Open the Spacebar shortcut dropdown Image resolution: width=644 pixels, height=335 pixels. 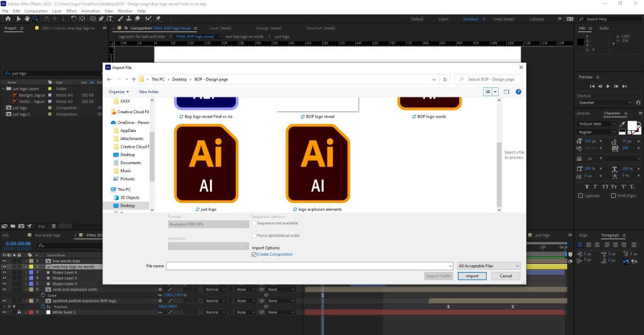(x=604, y=102)
